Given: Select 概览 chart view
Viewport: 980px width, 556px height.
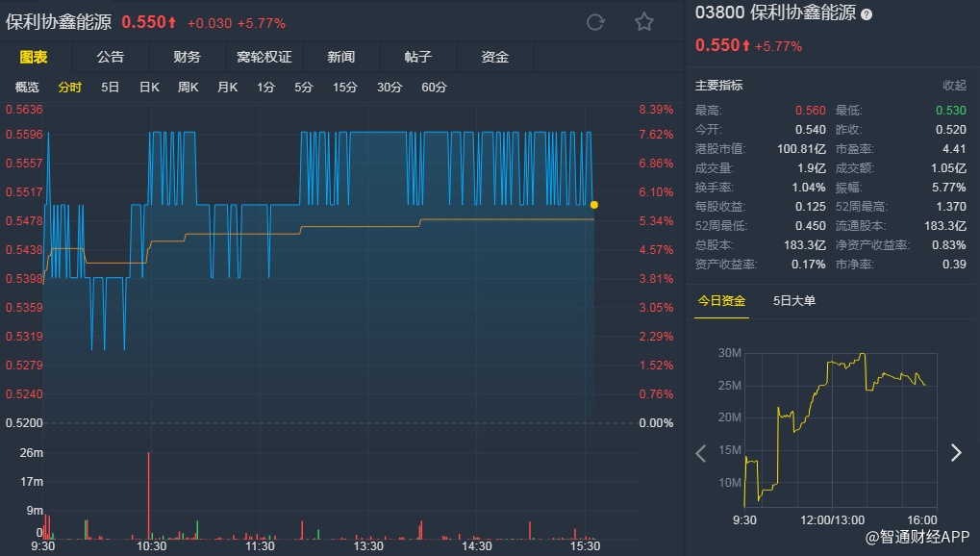Looking at the screenshot, I should coord(27,87).
